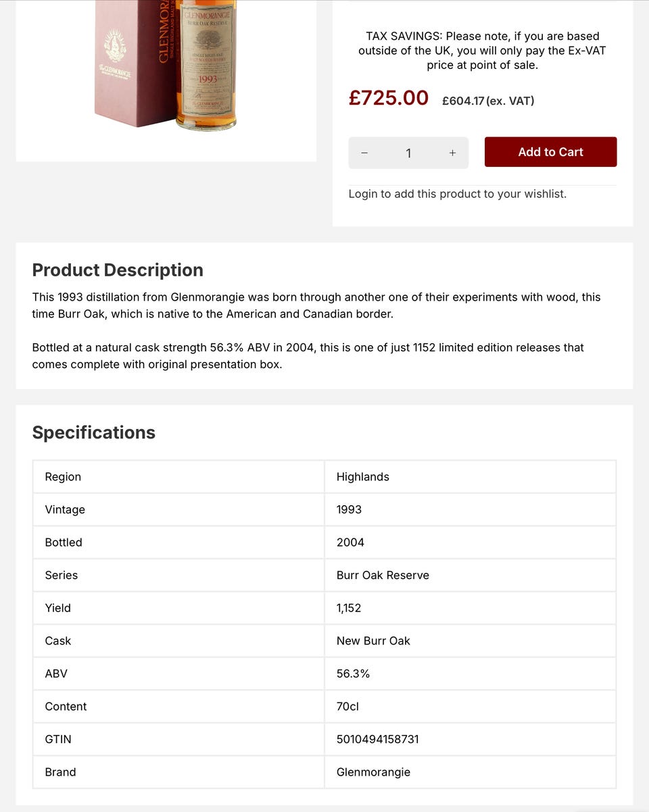Click the Specifications heading
649x812 pixels.
pos(94,432)
